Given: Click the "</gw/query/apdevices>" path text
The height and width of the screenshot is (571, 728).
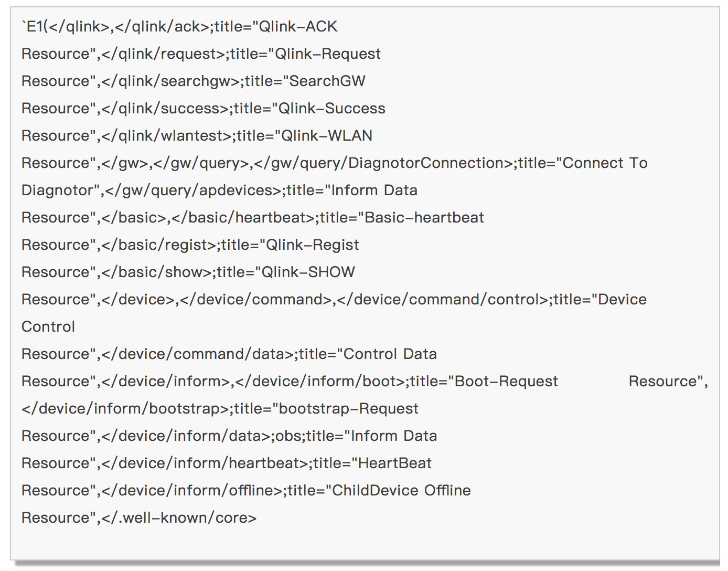Looking at the screenshot, I should pyautogui.click(x=193, y=190).
